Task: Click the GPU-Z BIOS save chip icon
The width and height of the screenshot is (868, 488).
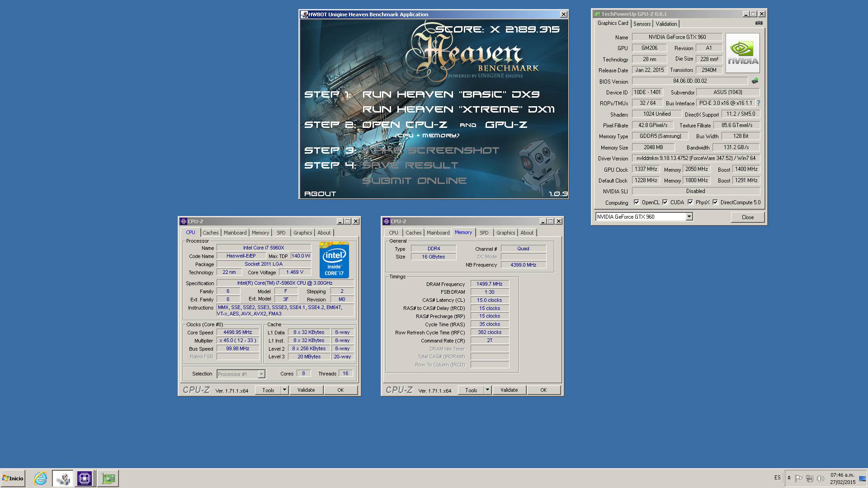Action: click(755, 81)
